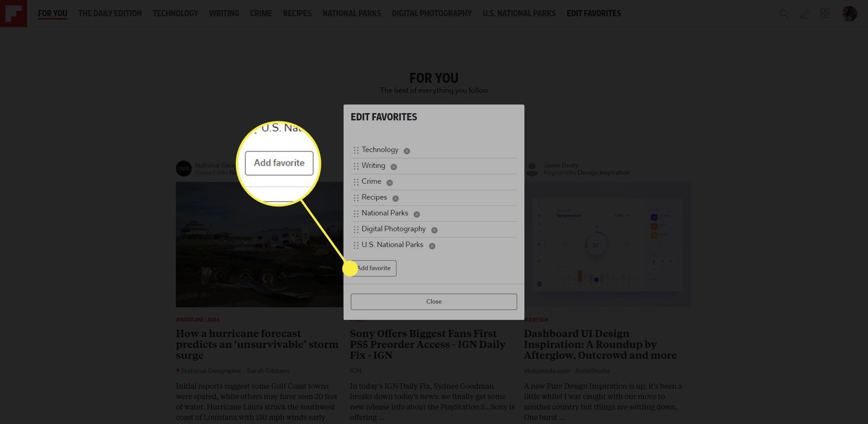Click Jason Beaty author name

tap(561, 166)
